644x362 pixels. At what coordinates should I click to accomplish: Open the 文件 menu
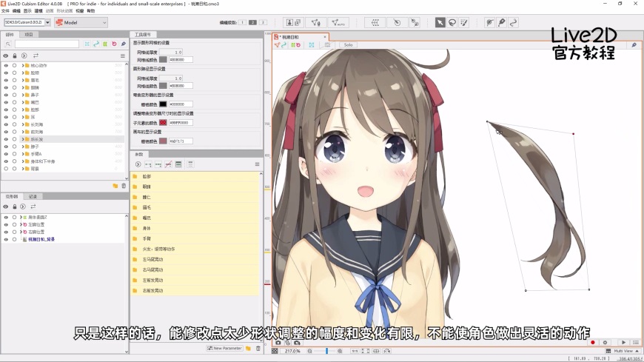[x=5, y=10]
